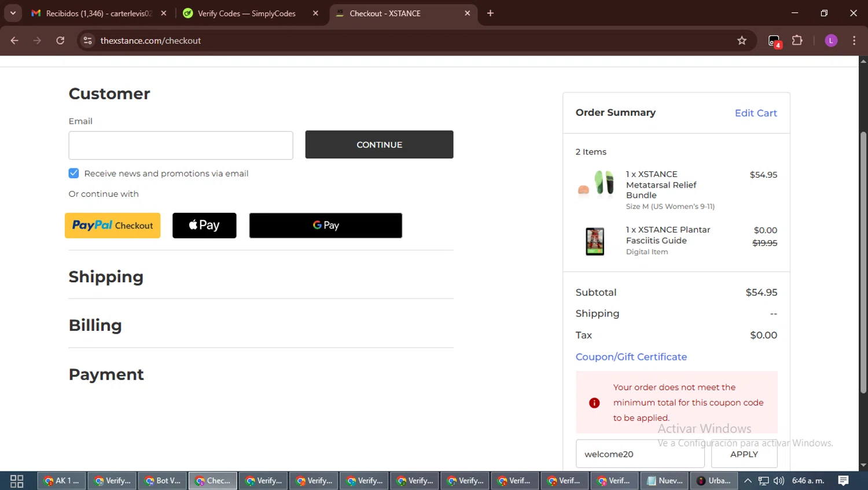Click the Payment section heading
868x490 pixels.
click(x=106, y=374)
